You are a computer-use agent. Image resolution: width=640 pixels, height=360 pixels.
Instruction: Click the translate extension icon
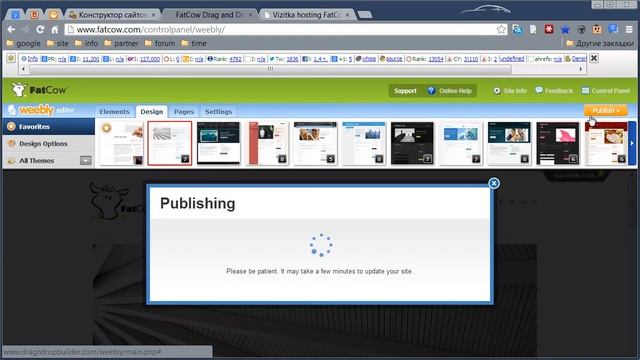click(x=517, y=29)
